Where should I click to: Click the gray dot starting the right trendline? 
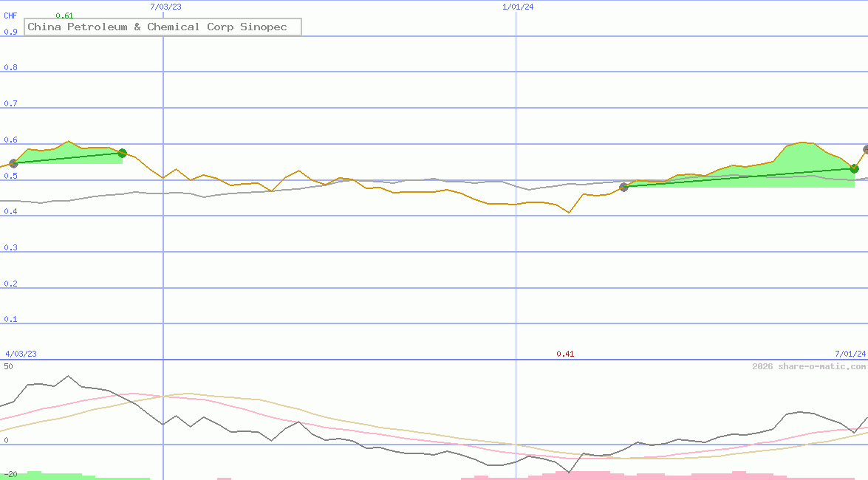coord(623,188)
